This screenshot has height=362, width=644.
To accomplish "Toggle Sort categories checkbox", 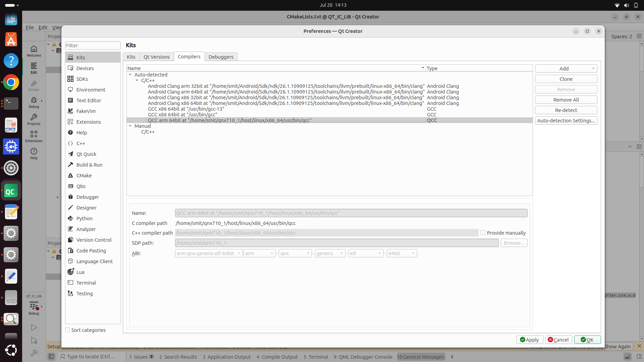I will click(68, 330).
